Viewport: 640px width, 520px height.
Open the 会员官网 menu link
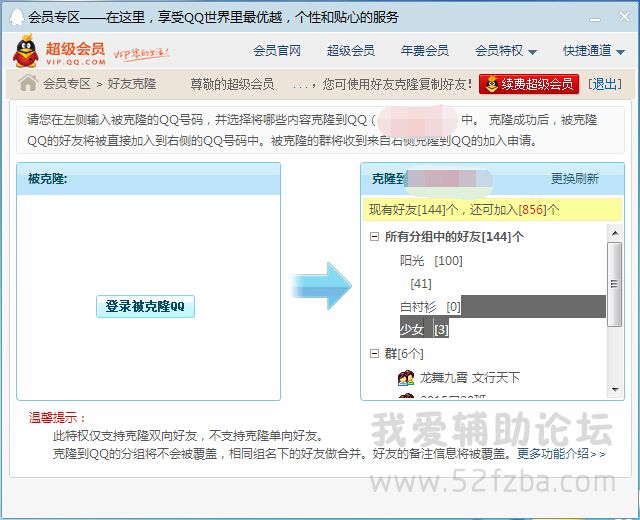click(277, 51)
